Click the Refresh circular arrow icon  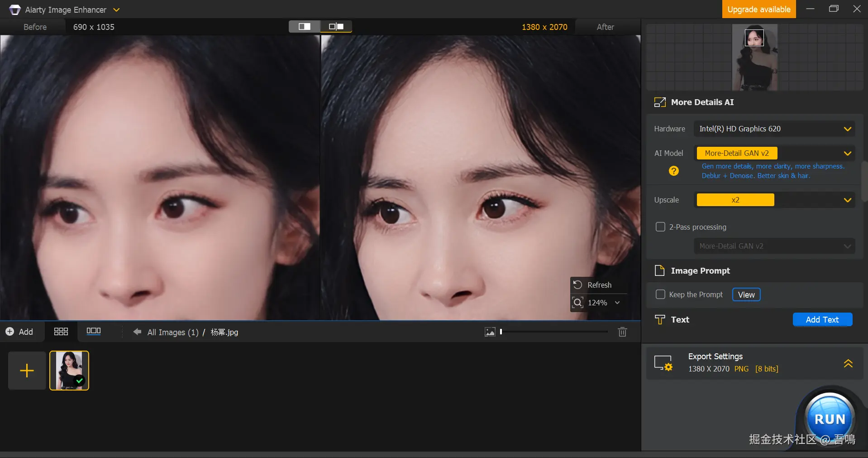[577, 285]
